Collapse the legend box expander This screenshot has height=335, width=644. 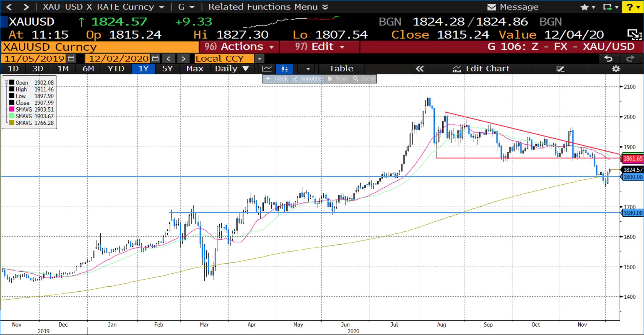point(6,82)
